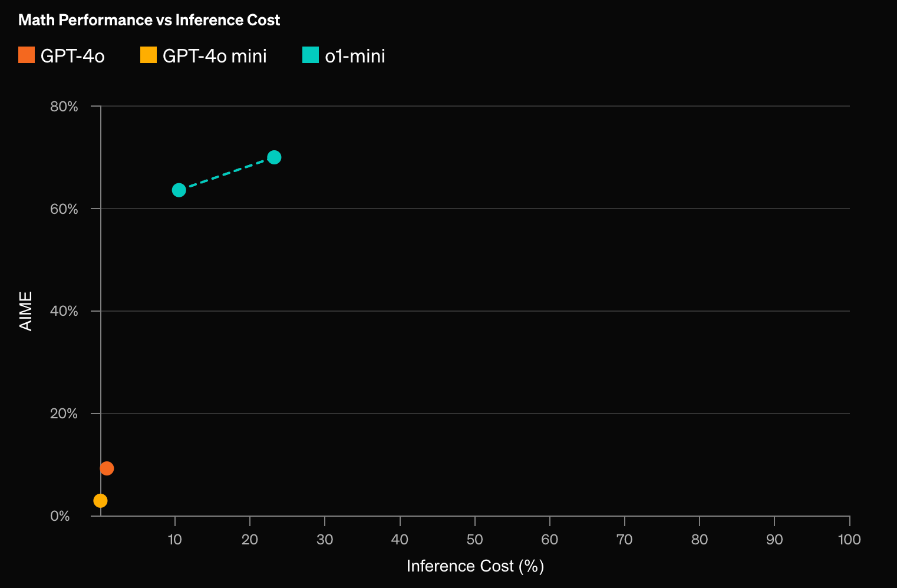Image resolution: width=897 pixels, height=588 pixels.
Task: Click the 80 x-axis tick label
Action: click(x=700, y=540)
